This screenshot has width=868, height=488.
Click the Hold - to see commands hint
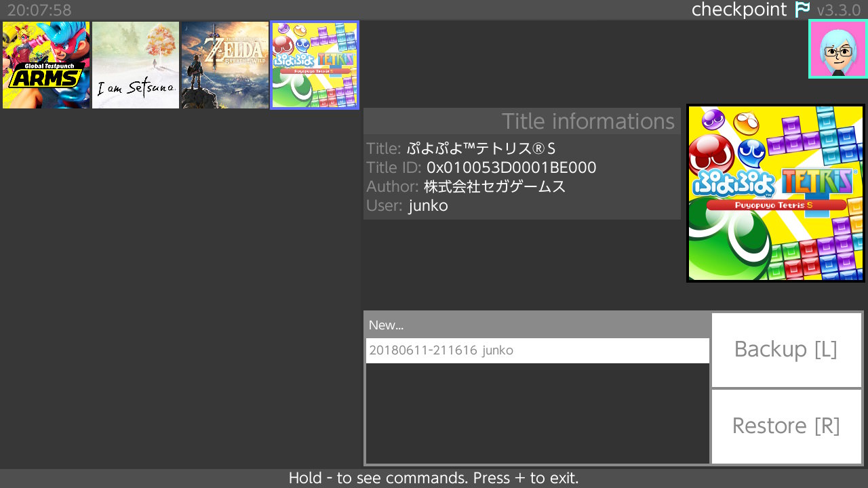tap(434, 478)
